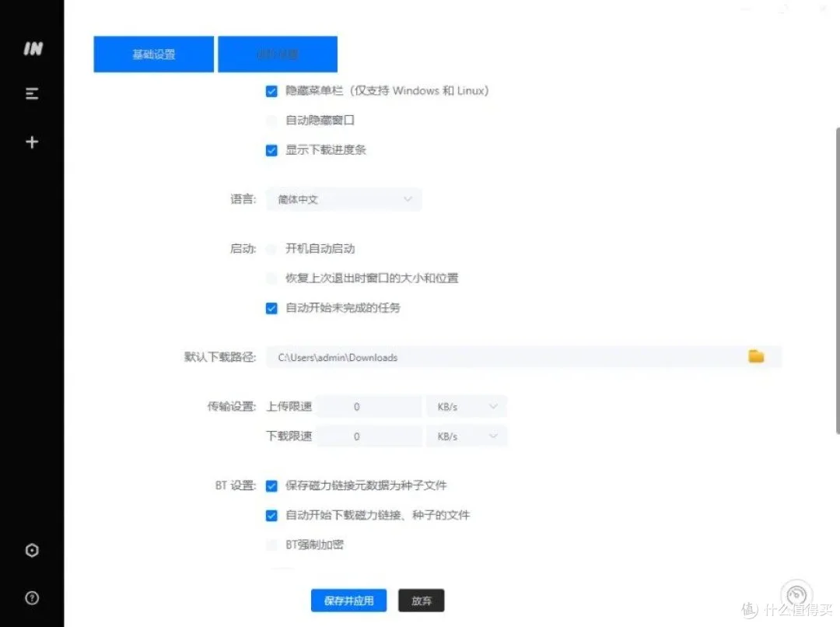Uncheck 隐藏菜单栏 checkbox
Image resolution: width=840 pixels, height=627 pixels.
(x=271, y=91)
